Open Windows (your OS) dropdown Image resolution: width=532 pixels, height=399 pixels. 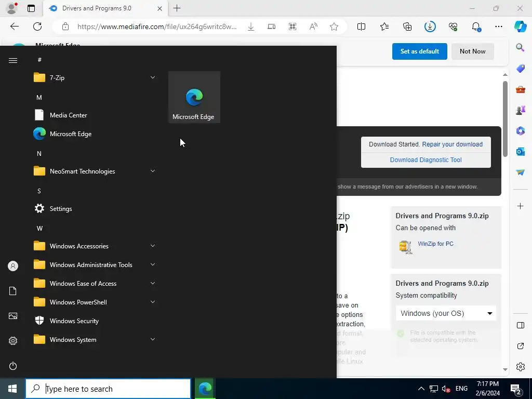coord(446,313)
